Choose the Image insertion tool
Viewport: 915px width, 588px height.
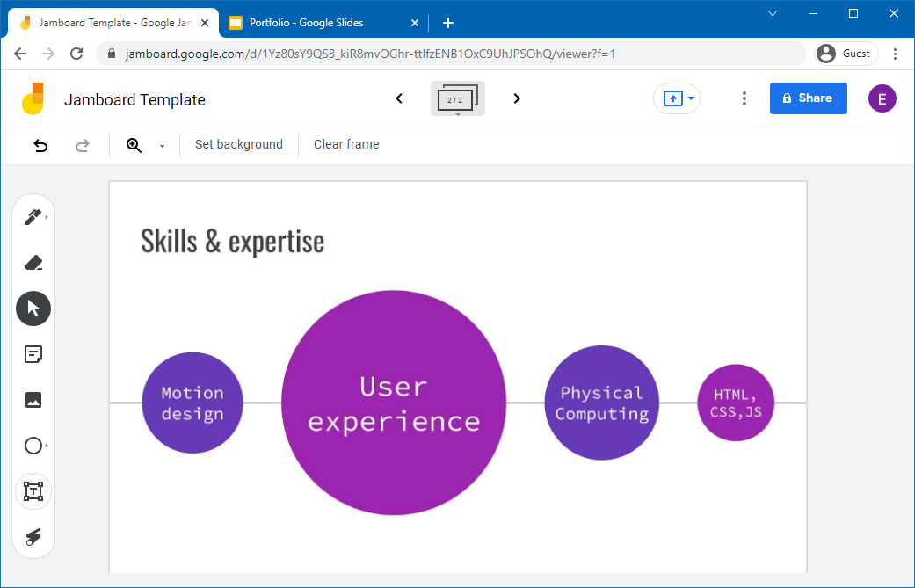coord(33,400)
